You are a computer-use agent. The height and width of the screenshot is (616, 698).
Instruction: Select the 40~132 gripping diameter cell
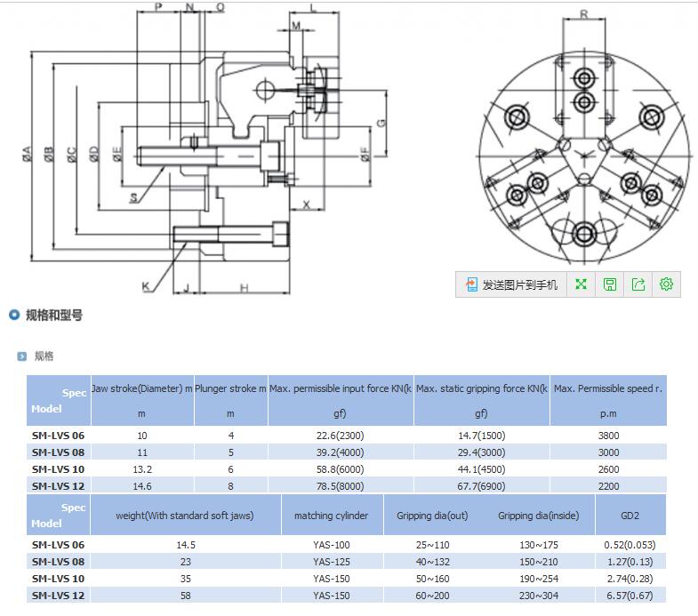pos(433,562)
